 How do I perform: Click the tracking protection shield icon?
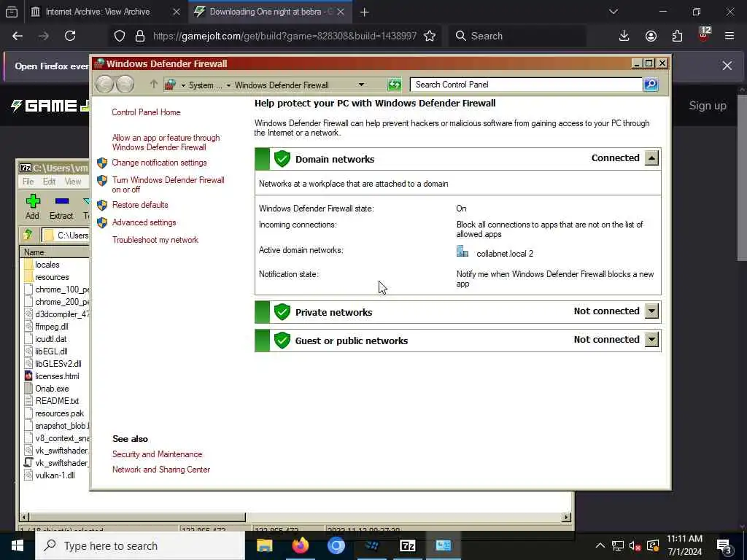click(x=120, y=36)
